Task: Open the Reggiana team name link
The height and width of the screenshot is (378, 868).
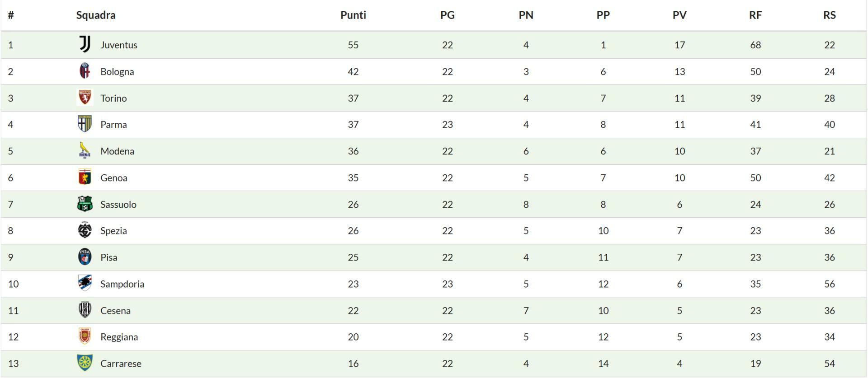Action: click(x=119, y=337)
